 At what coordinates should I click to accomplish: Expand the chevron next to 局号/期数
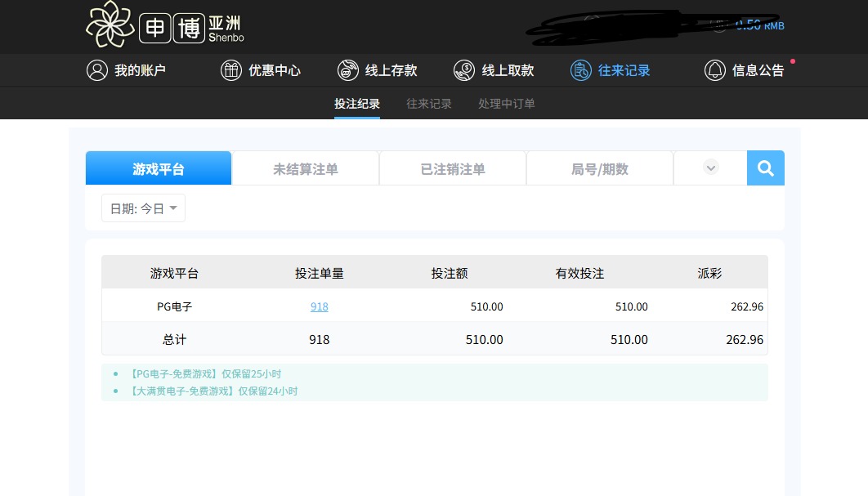[711, 168]
